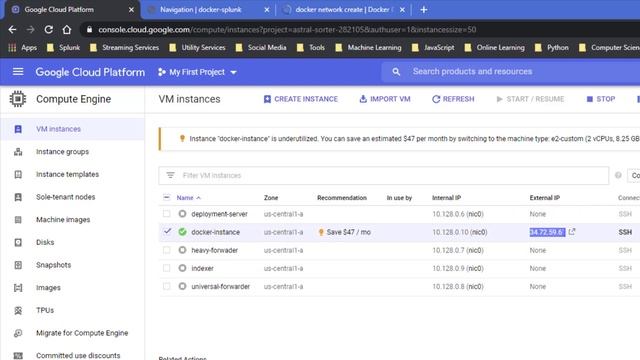The height and width of the screenshot is (360, 640).
Task: Click the filter list icon
Action: pos(170,175)
